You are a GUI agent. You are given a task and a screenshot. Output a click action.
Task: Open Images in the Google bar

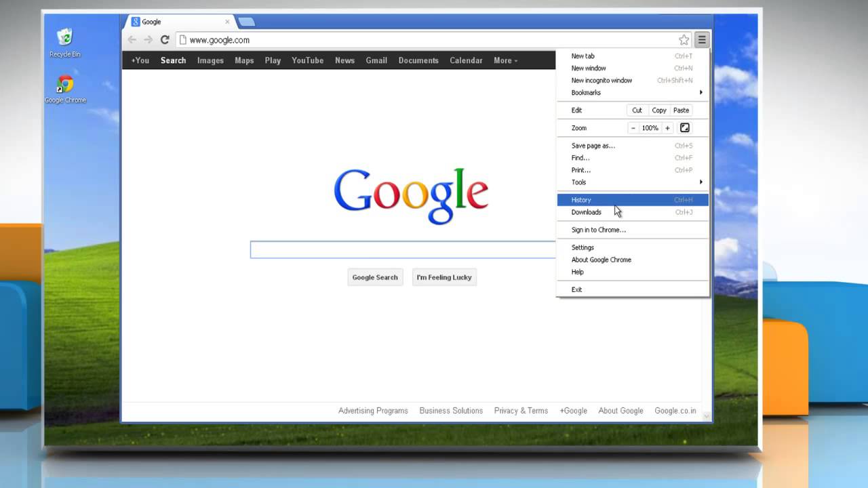tap(210, 60)
